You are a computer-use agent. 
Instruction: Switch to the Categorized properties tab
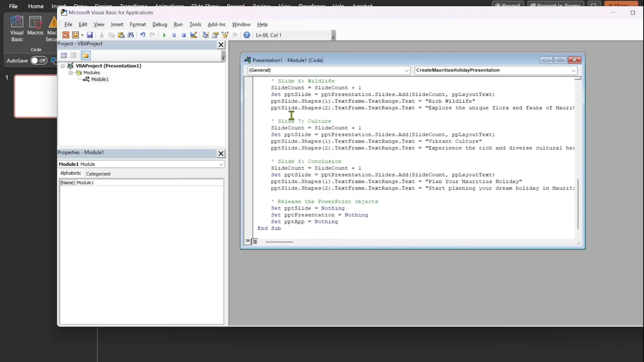point(98,174)
